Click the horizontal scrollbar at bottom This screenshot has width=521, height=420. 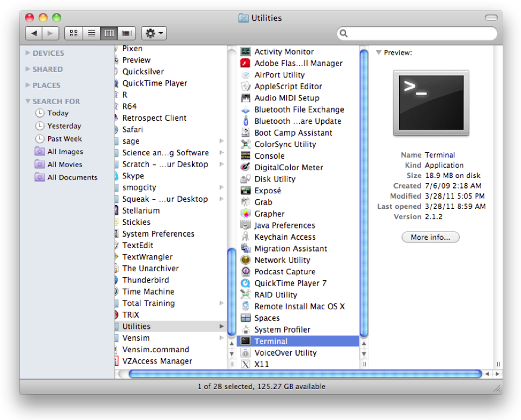pyautogui.click(x=305, y=374)
